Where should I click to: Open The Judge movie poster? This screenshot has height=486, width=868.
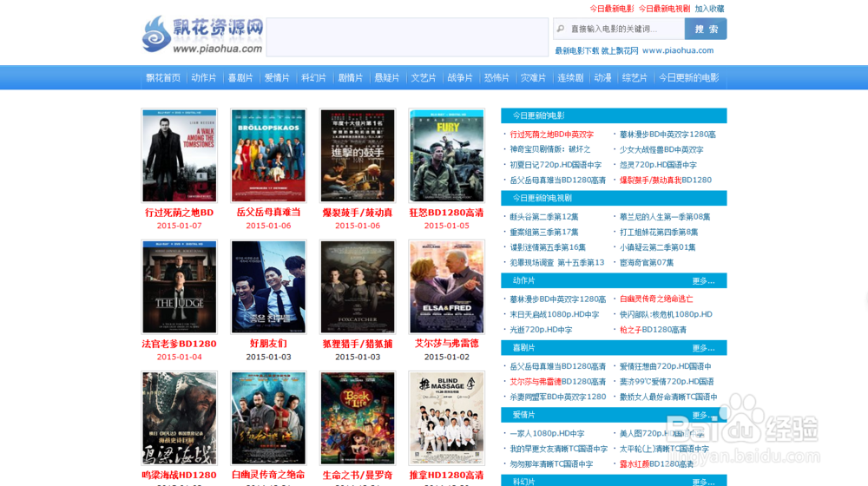click(180, 286)
